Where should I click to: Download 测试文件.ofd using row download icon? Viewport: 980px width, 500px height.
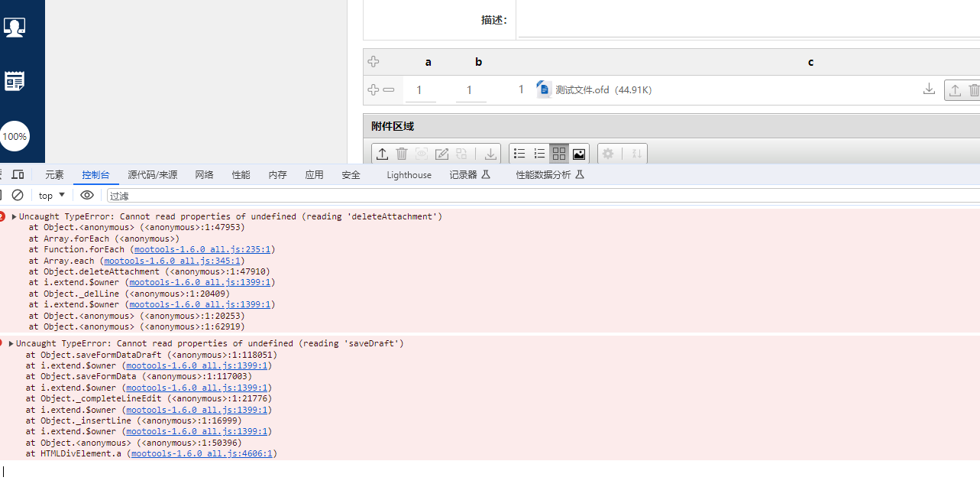coord(929,89)
